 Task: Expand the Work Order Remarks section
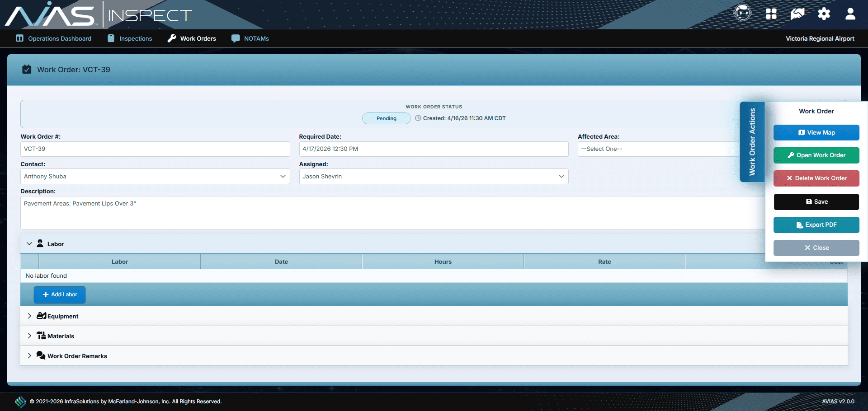pyautogui.click(x=29, y=355)
